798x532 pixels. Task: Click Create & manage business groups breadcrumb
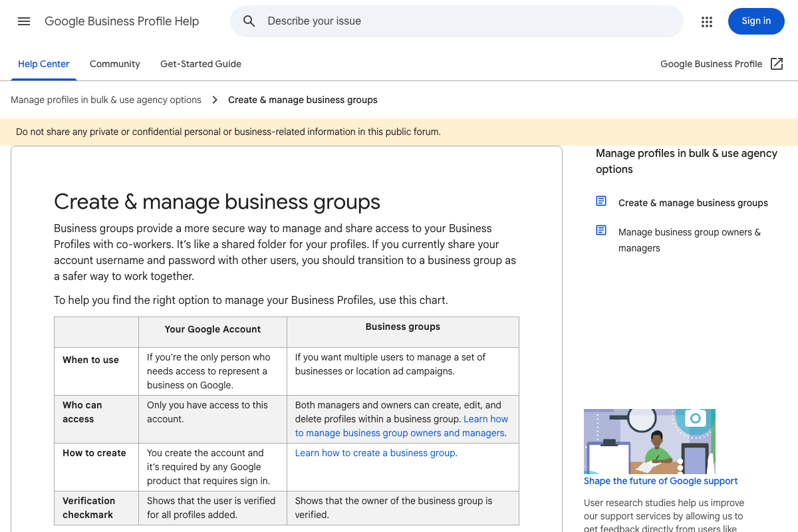303,100
